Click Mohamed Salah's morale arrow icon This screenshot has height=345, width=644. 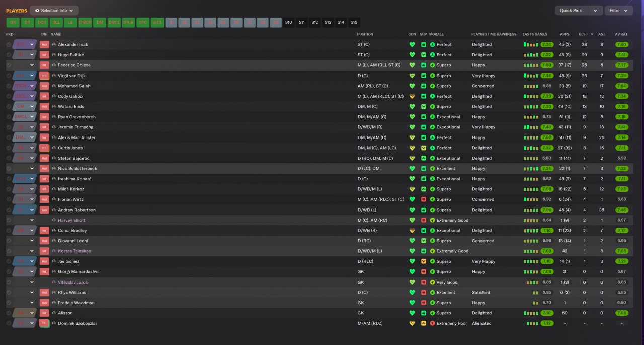[x=432, y=86]
